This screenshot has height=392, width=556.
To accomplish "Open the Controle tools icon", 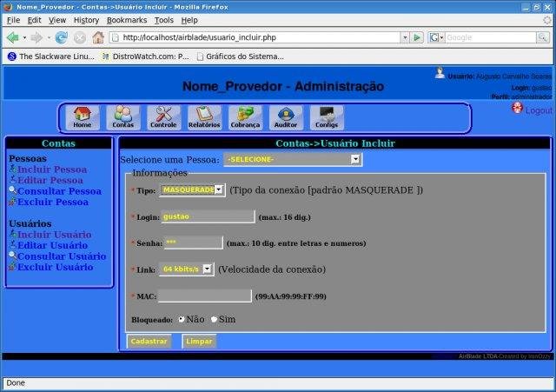I will click(x=163, y=117).
